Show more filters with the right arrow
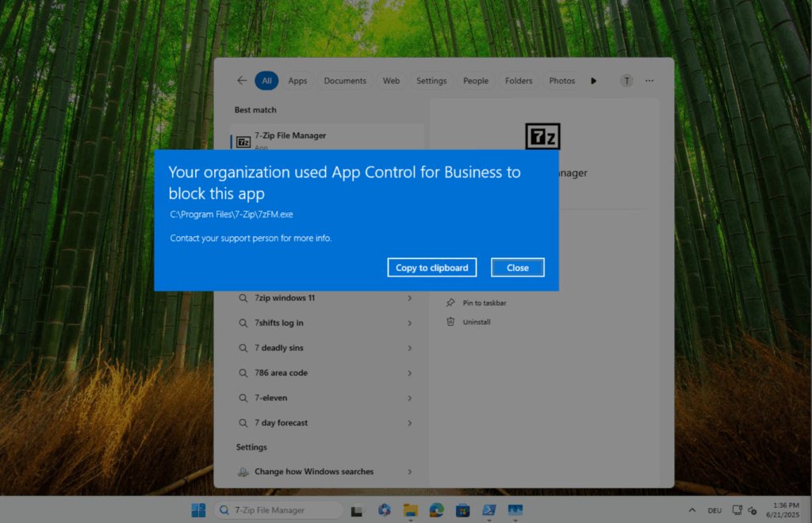This screenshot has height=523, width=812. point(594,81)
